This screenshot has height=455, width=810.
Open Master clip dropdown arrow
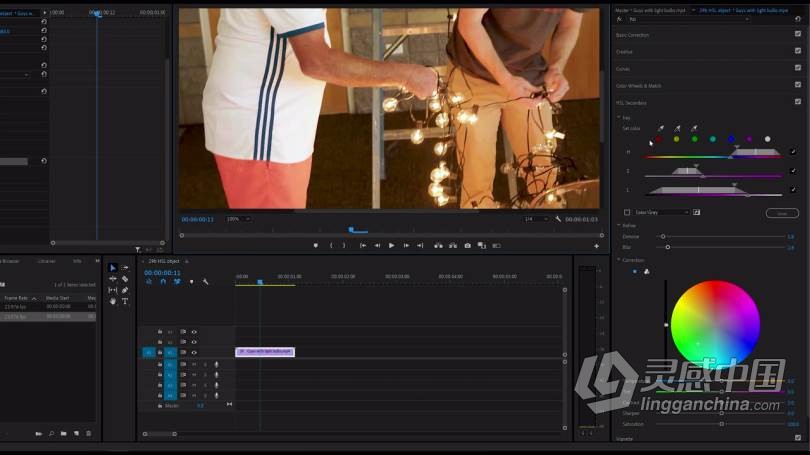[x=693, y=10]
